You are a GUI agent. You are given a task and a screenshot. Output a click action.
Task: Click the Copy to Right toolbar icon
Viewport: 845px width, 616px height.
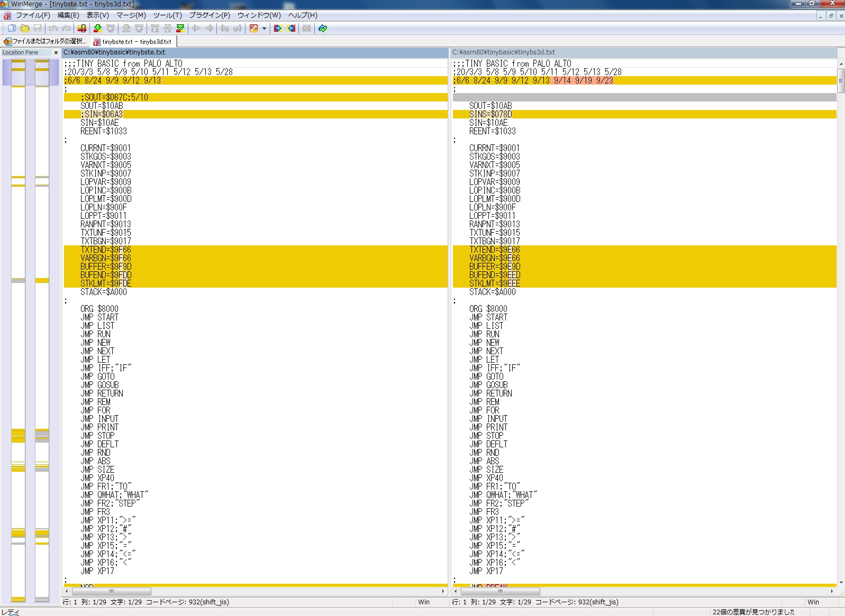tap(196, 29)
